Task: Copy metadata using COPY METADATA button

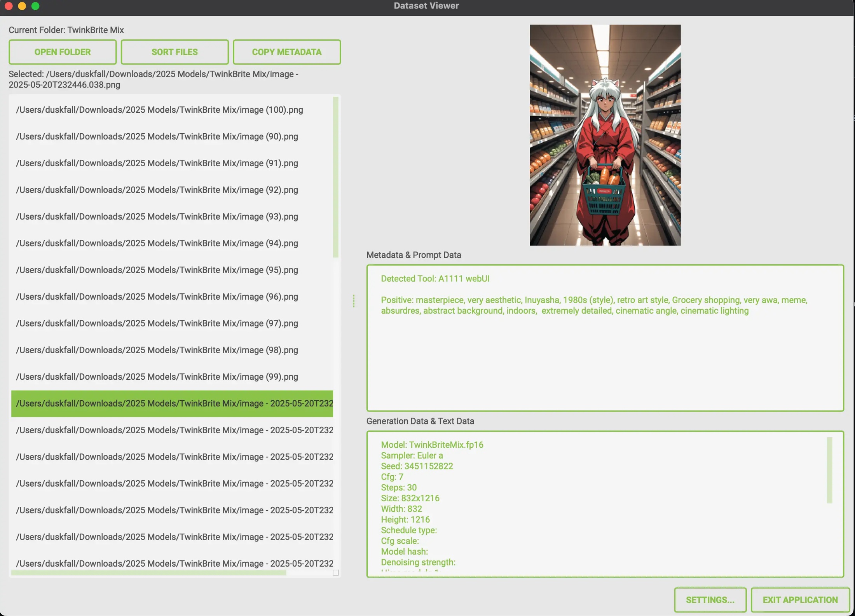Action: pyautogui.click(x=287, y=52)
